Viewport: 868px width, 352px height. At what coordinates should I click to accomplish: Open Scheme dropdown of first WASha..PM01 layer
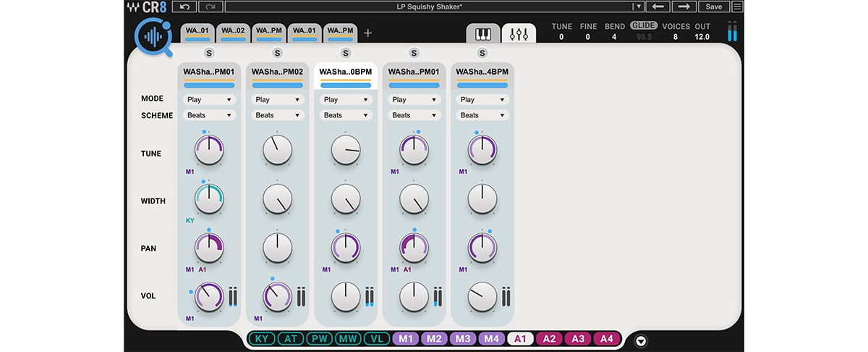pos(209,115)
